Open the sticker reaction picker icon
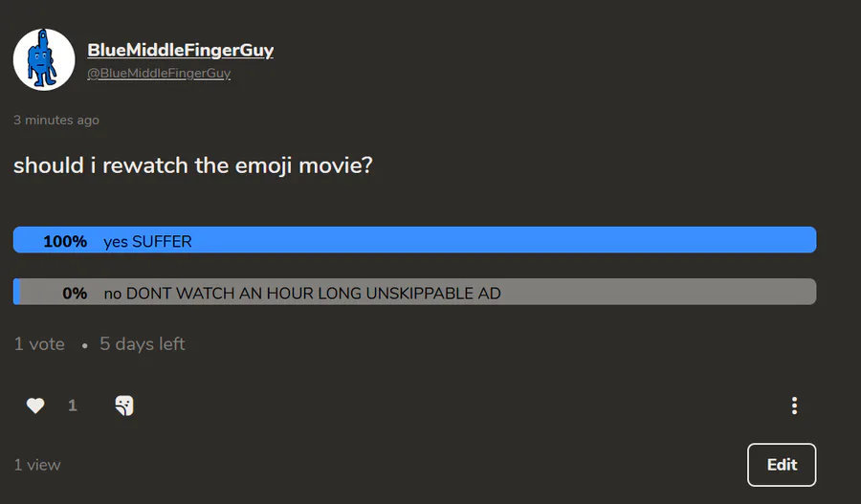Image resolution: width=861 pixels, height=504 pixels. (x=123, y=405)
